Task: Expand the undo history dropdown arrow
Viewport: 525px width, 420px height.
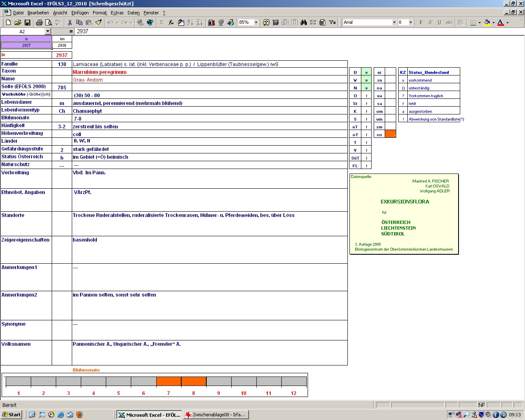Action: [x=117, y=23]
